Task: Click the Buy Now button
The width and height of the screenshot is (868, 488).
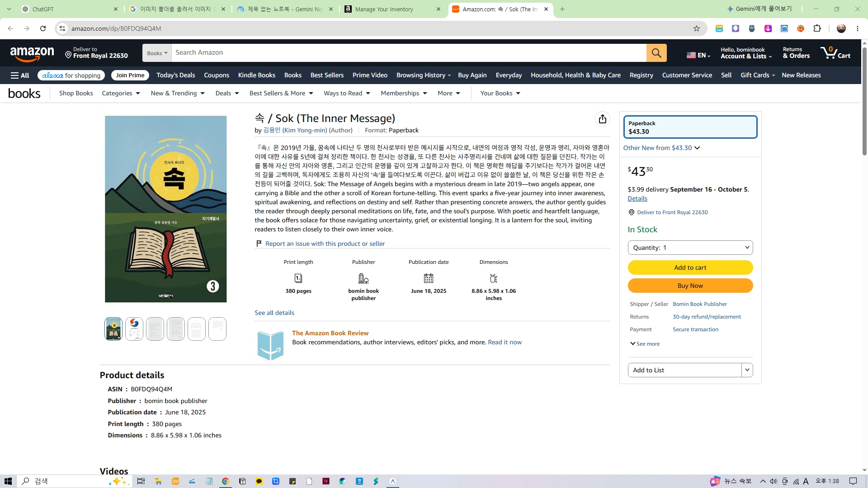Action: [690, 286]
